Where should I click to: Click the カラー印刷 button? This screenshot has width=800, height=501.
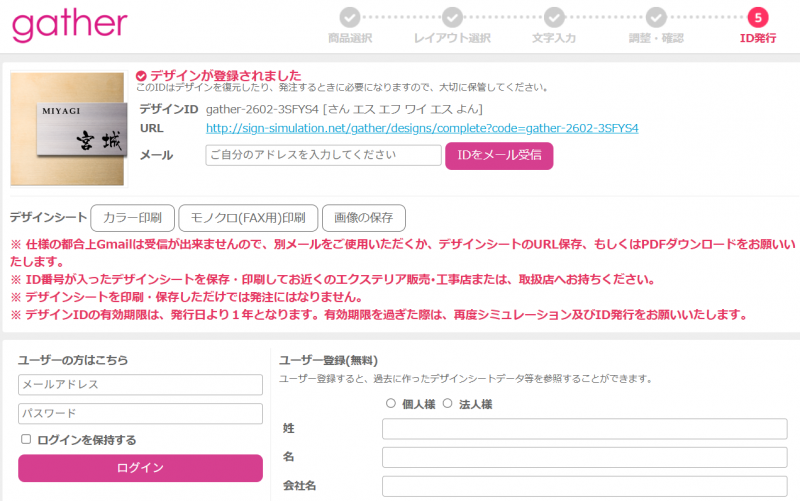pyautogui.click(x=133, y=217)
